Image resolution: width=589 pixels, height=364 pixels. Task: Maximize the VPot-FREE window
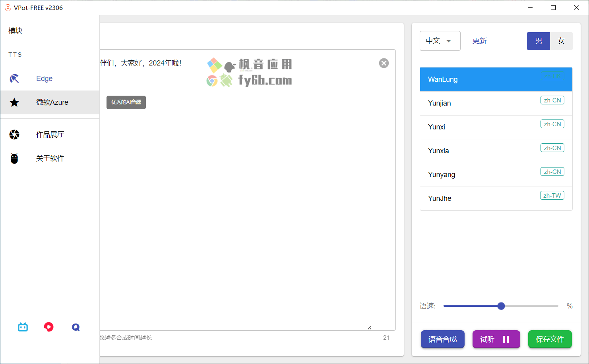[x=553, y=8]
